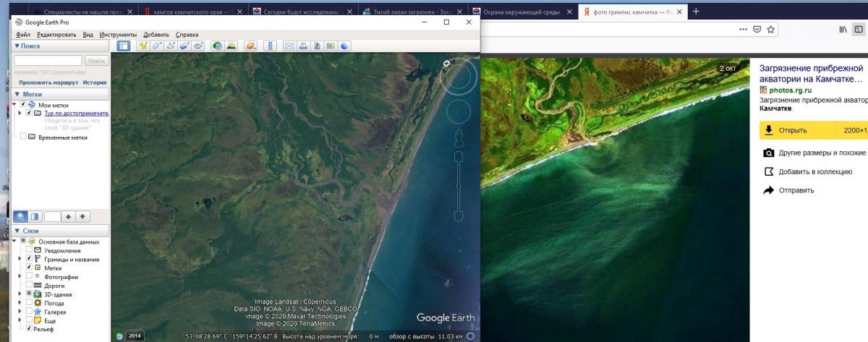The height and width of the screenshot is (342, 868).
Task: Enable the Дороги layer checkbox
Action: [29, 286]
